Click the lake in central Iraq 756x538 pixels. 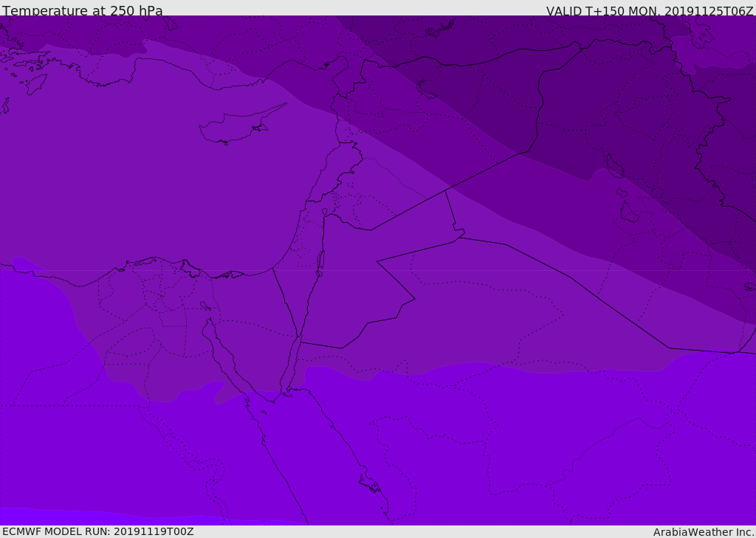[615, 166]
